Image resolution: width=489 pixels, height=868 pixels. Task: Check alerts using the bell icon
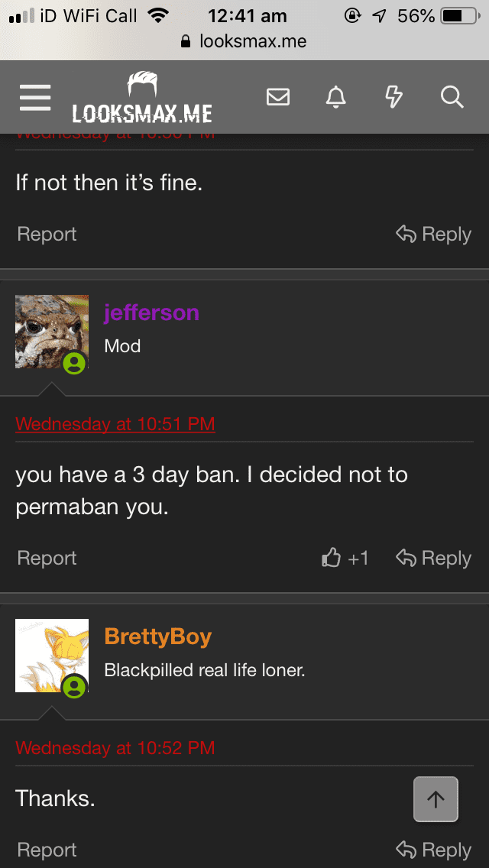tap(336, 97)
